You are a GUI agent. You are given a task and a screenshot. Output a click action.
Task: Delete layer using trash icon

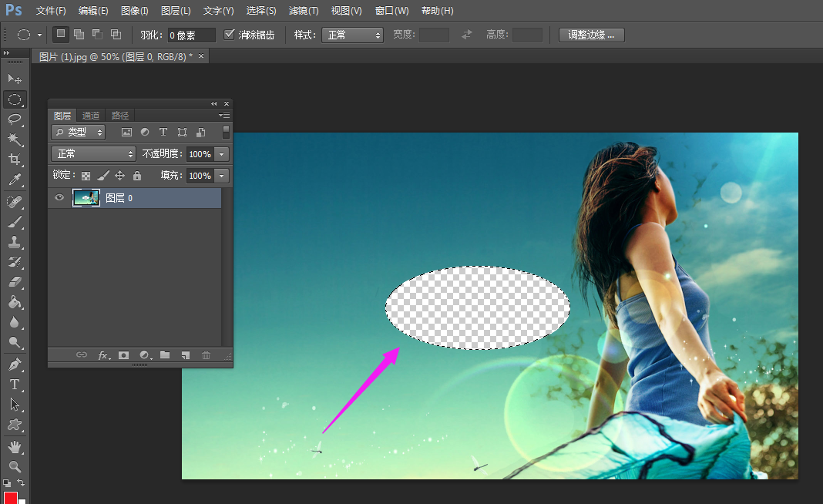tap(206, 355)
